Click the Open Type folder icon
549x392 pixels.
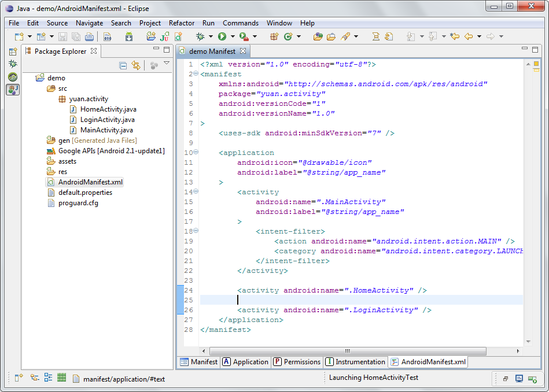pyautogui.click(x=318, y=36)
